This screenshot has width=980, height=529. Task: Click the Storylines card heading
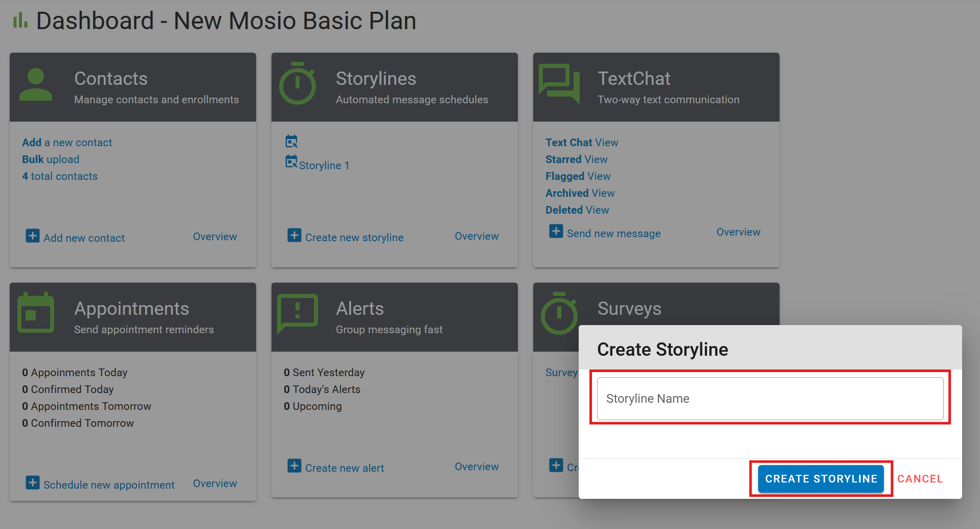(x=376, y=79)
